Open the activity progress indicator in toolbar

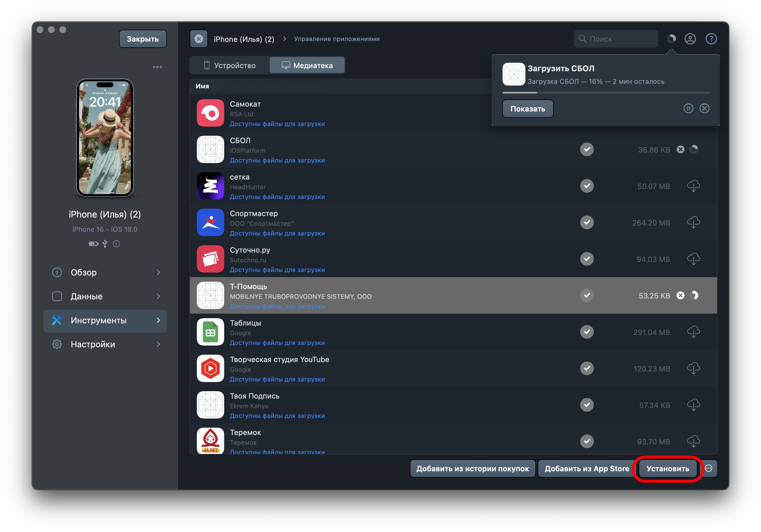(671, 39)
